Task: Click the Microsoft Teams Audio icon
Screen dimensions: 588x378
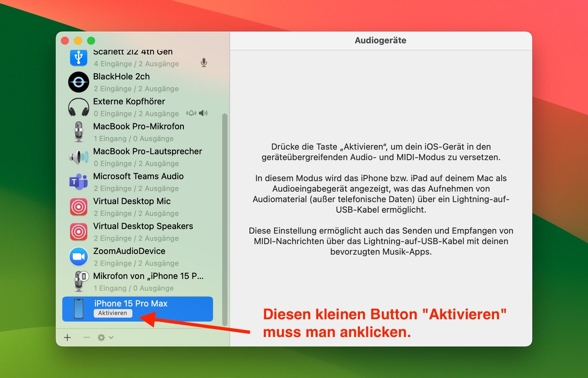Action: [79, 182]
